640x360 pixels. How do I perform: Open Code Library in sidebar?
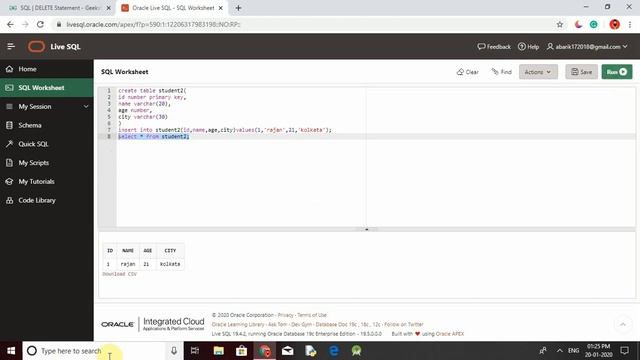point(47,200)
